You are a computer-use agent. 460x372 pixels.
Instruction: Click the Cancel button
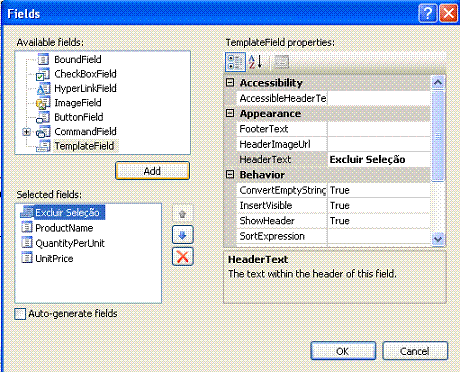pyautogui.click(x=415, y=351)
